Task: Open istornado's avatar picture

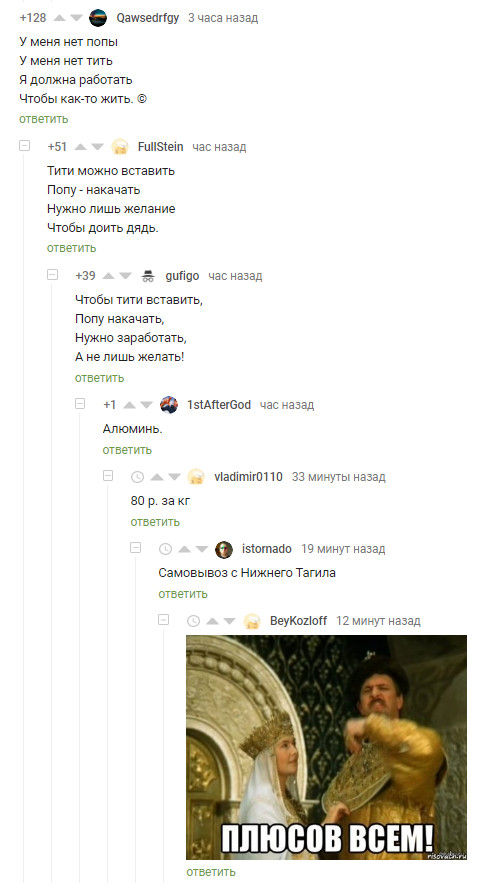Action: 224,549
